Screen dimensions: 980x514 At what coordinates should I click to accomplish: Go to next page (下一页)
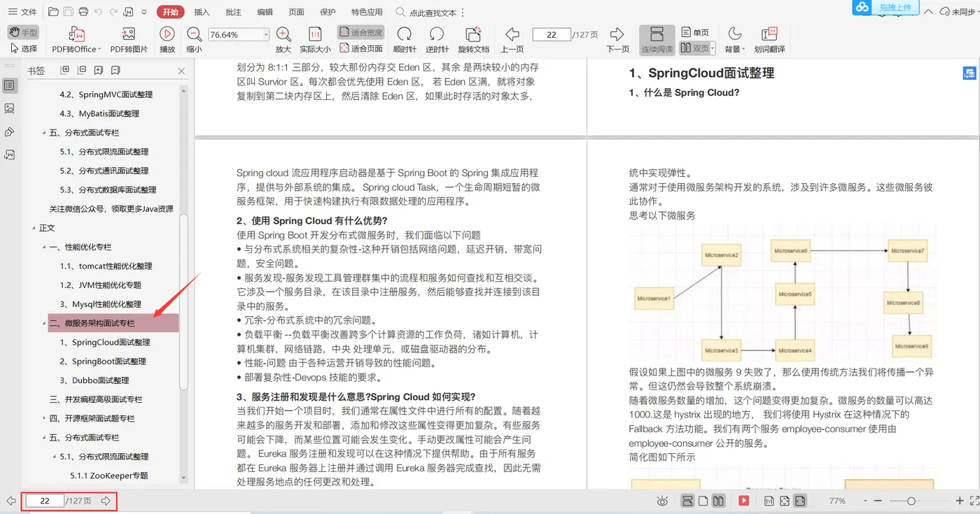click(617, 40)
